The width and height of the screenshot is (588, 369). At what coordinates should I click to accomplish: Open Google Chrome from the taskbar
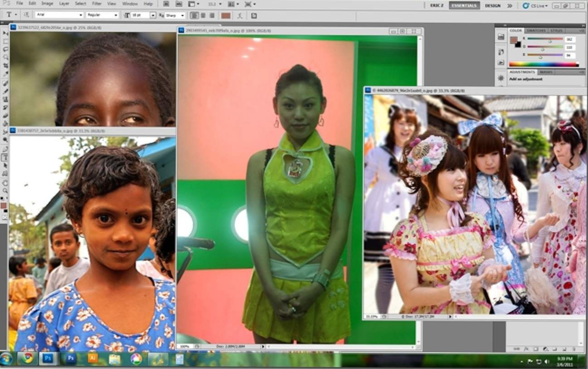tap(27, 359)
